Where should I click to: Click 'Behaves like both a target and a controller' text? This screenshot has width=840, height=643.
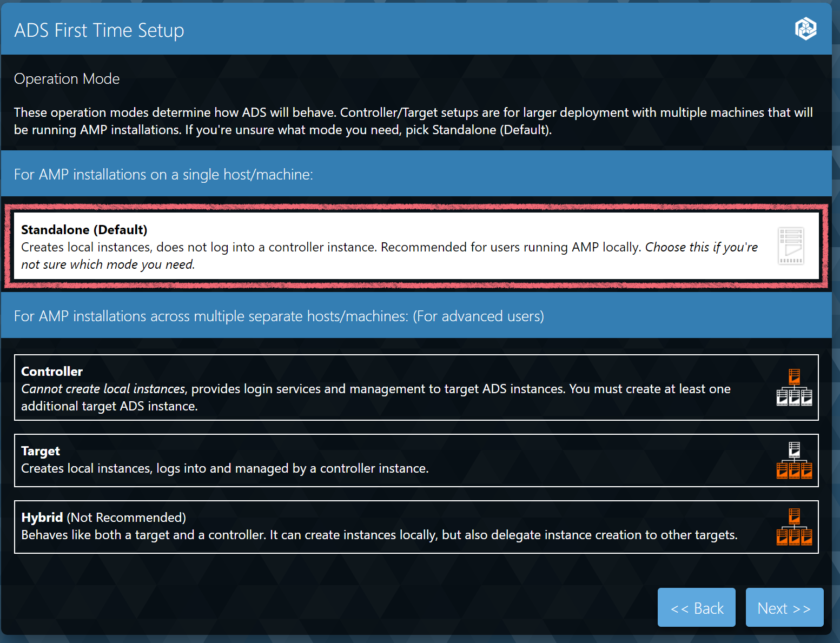coord(379,535)
